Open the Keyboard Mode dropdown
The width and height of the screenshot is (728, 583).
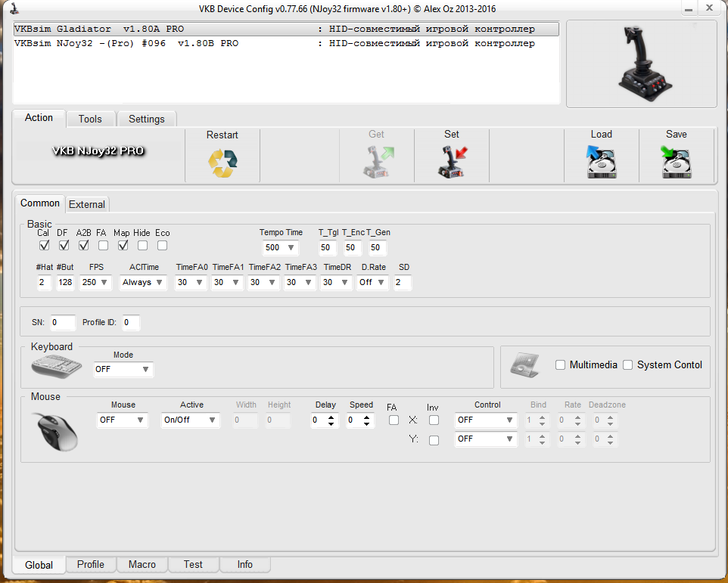pos(123,369)
